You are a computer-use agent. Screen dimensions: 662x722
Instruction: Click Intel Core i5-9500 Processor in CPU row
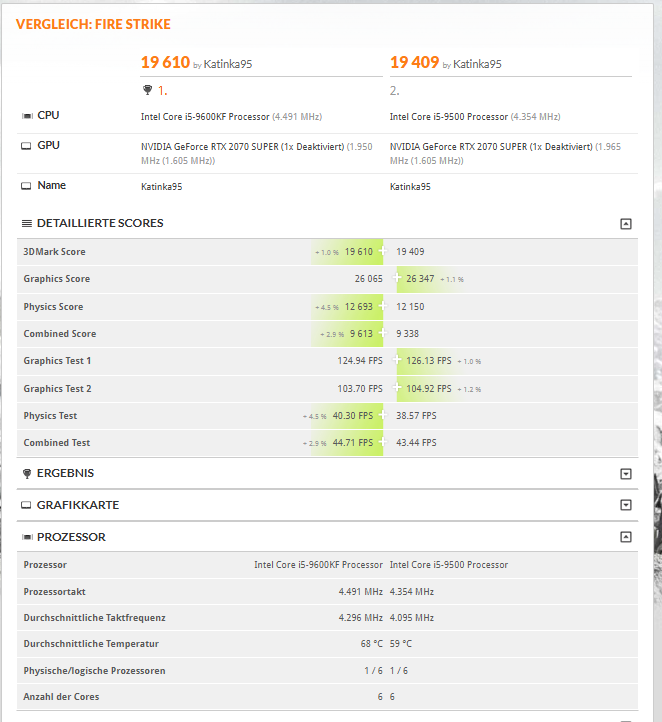click(448, 116)
